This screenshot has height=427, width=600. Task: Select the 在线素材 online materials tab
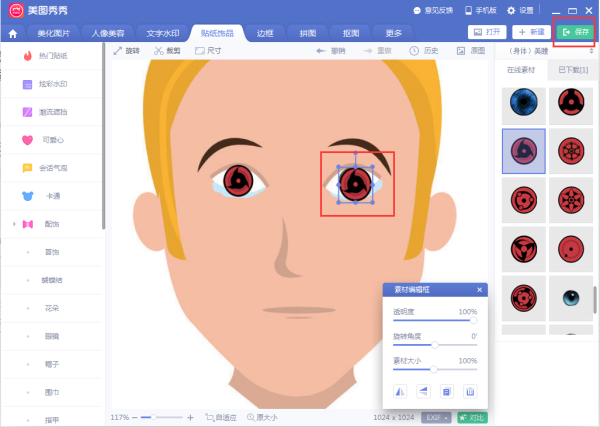[x=521, y=70]
